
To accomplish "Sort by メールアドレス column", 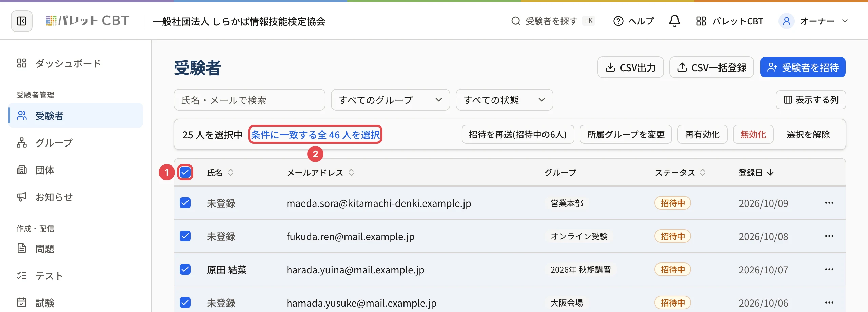I will [x=320, y=173].
